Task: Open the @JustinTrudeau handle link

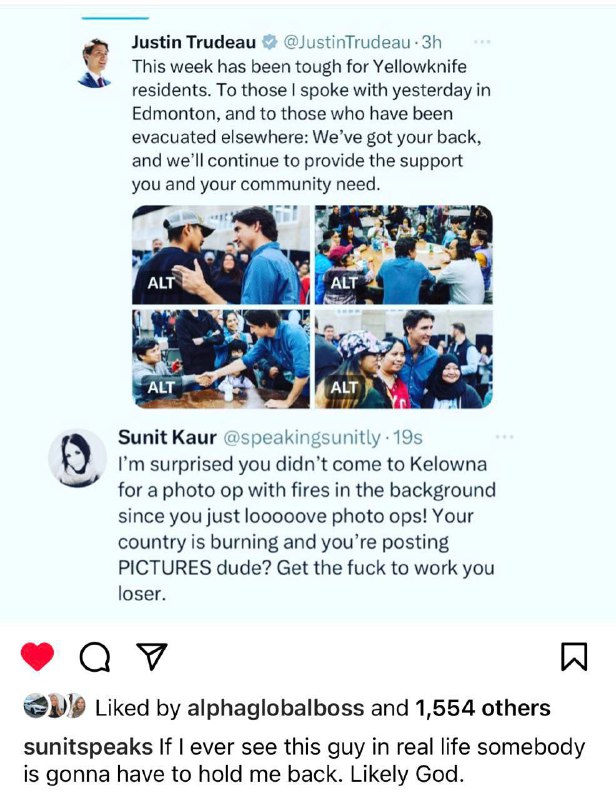Action: pos(347,42)
